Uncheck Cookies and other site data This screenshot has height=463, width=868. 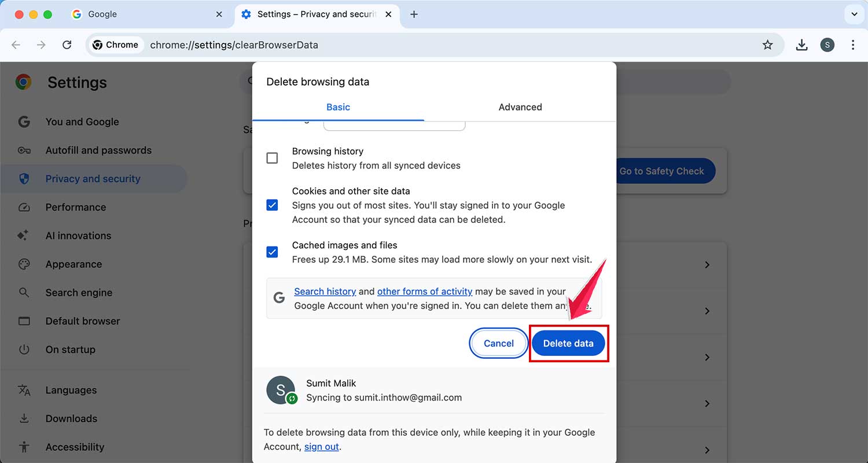coord(273,204)
